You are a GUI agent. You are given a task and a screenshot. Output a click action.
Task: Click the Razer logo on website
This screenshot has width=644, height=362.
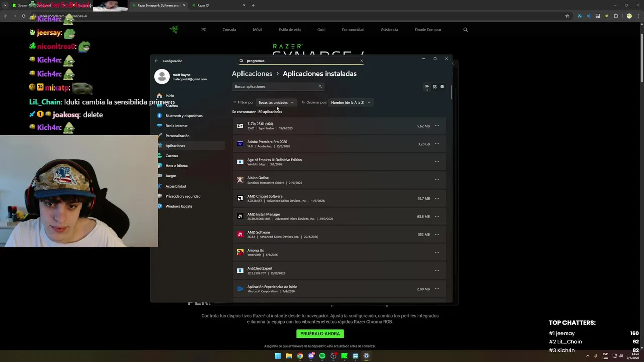pos(174,30)
